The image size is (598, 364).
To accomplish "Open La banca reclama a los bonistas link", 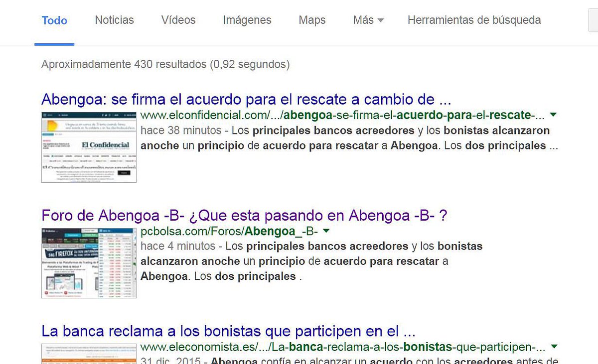I will click(228, 331).
